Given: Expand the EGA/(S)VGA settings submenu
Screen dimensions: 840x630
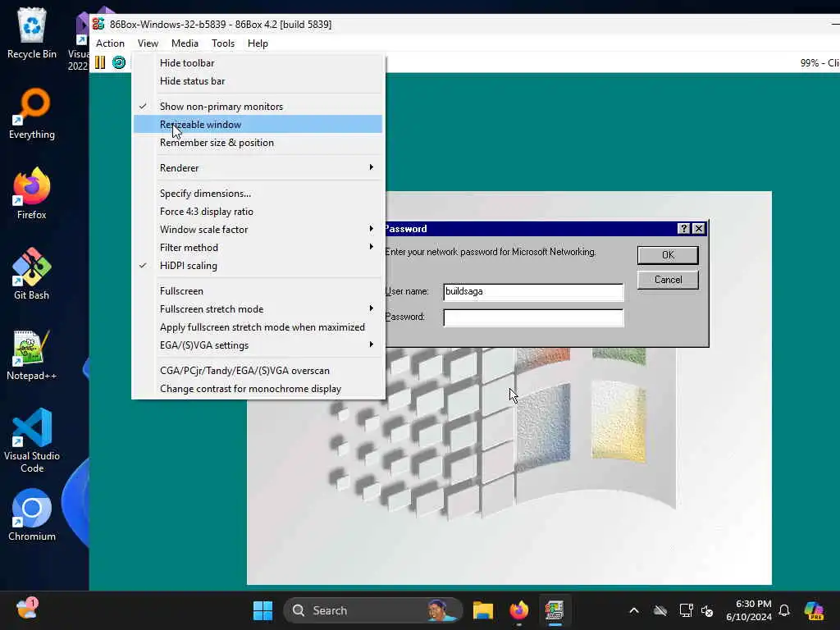Looking at the screenshot, I should (x=258, y=345).
